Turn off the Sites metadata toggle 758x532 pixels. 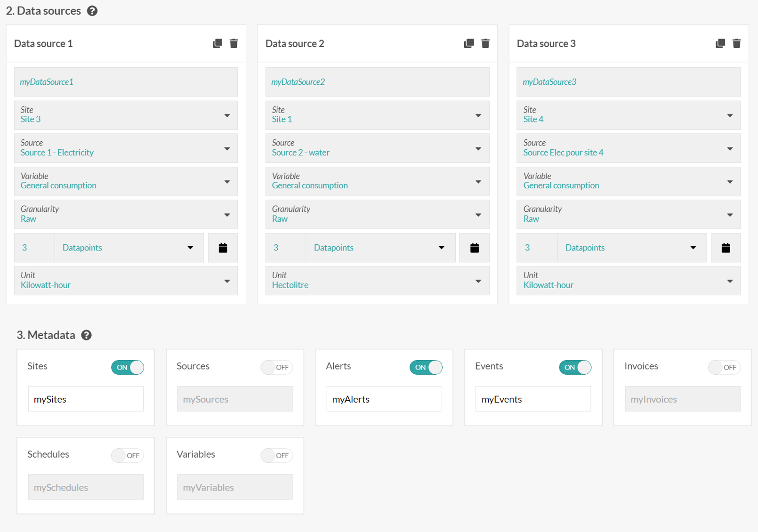(128, 367)
